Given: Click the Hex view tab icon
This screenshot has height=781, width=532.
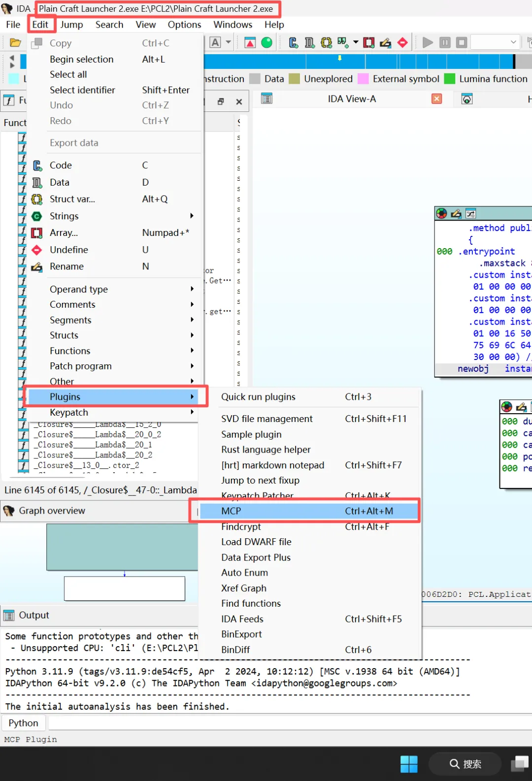Looking at the screenshot, I should pos(467,99).
